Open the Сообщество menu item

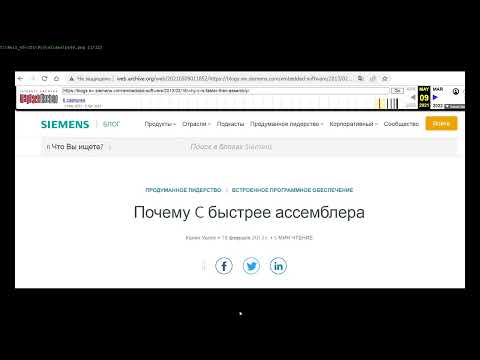tap(401, 124)
